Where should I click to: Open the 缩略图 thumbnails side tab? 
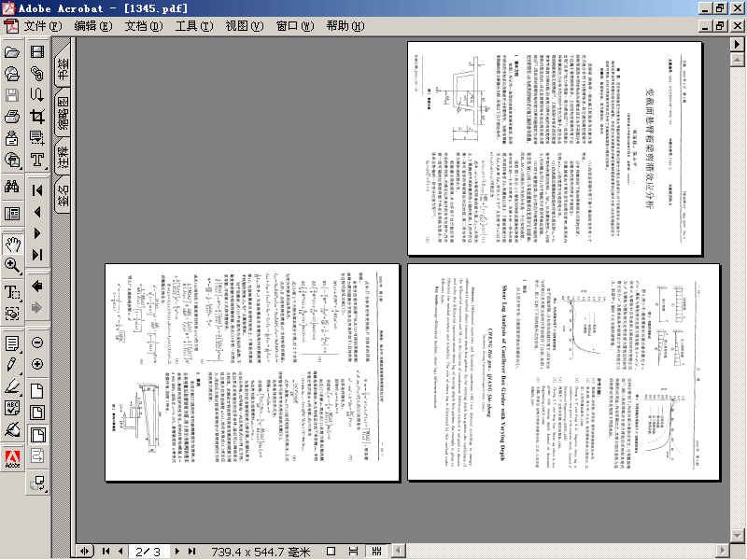[x=63, y=113]
